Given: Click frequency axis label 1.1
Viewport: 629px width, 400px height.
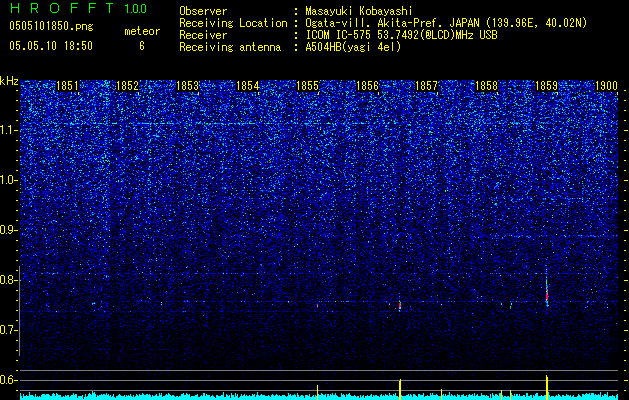Looking at the screenshot, I should coord(8,130).
